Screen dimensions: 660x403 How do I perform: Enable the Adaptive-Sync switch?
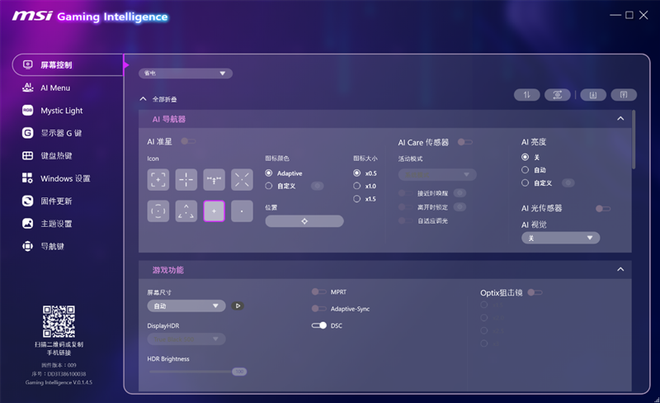click(x=319, y=309)
